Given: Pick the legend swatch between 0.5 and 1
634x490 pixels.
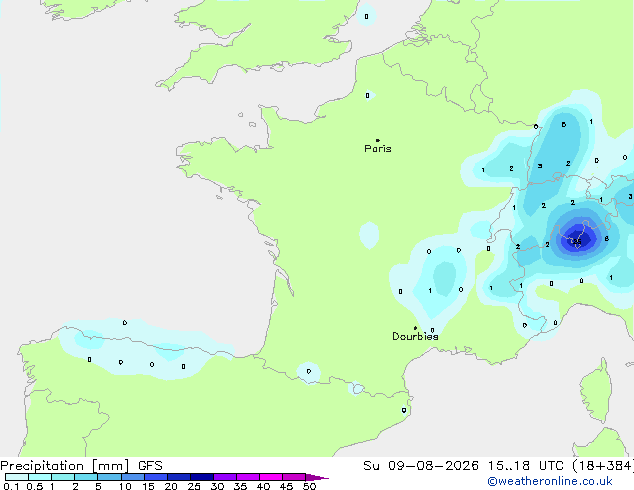Looking at the screenshot, I should tap(40, 477).
